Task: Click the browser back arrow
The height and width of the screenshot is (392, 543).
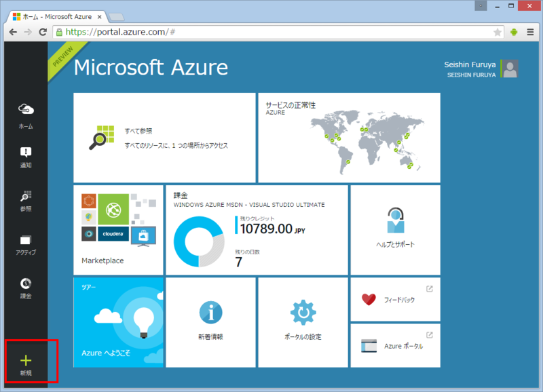Action: (13, 32)
